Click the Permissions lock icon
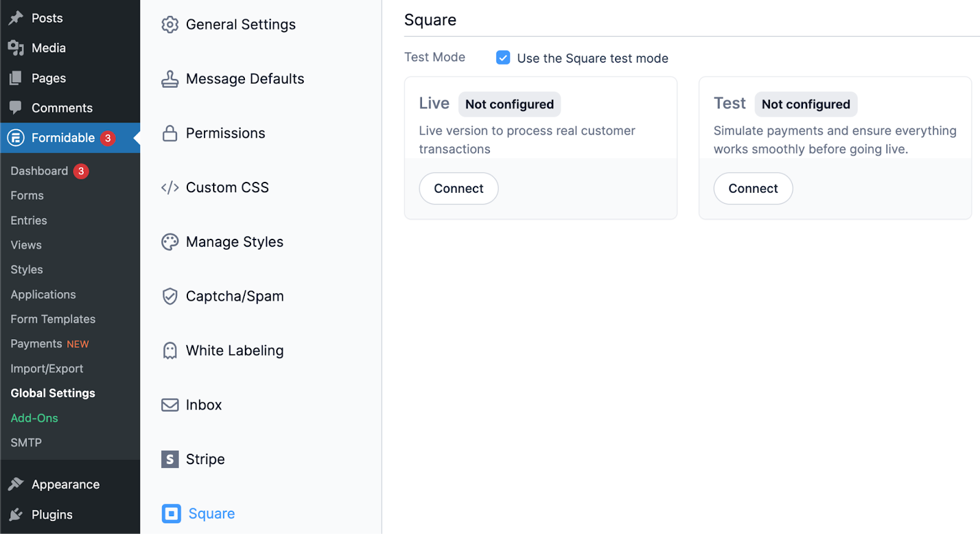The image size is (980, 534). coord(170,133)
